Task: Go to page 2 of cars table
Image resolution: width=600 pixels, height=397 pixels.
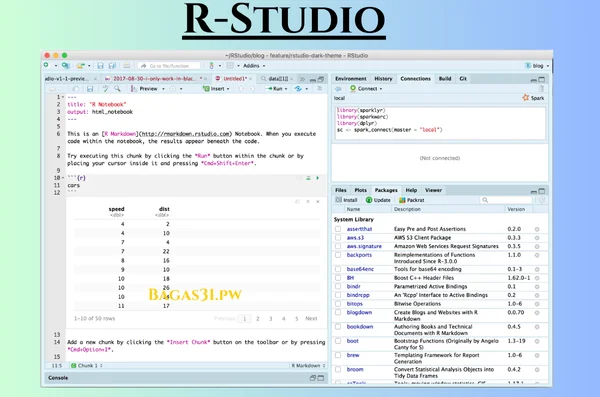Action: 258,319
